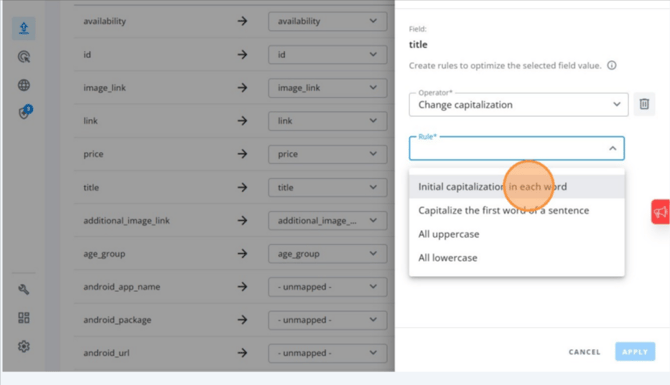Collapse the Rule dropdown field
The width and height of the screenshot is (670, 385).
(x=517, y=148)
